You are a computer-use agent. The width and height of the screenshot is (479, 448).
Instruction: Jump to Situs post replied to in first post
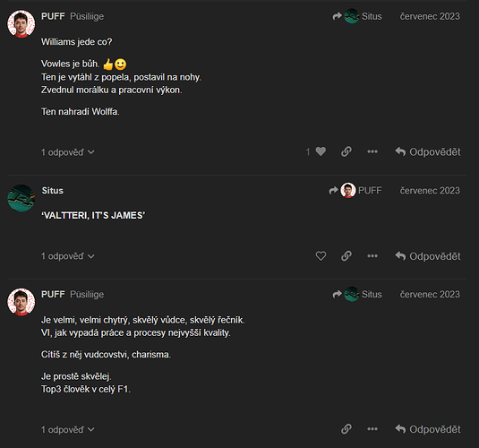(357, 16)
